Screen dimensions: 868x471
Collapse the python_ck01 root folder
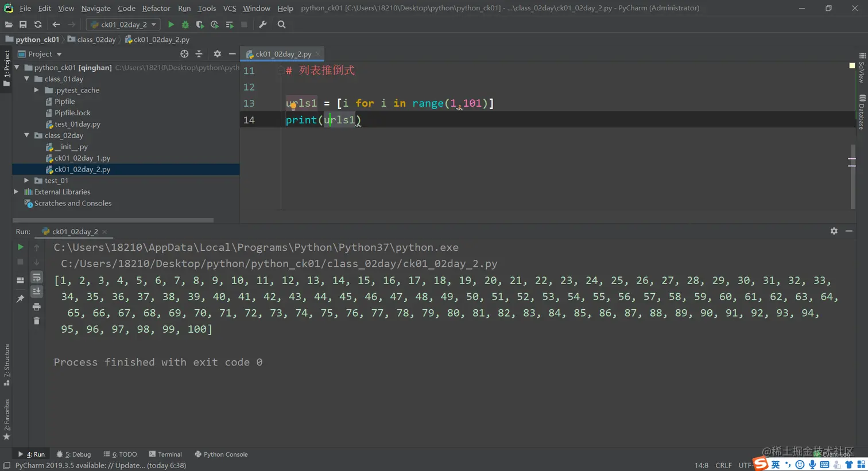[x=17, y=68]
